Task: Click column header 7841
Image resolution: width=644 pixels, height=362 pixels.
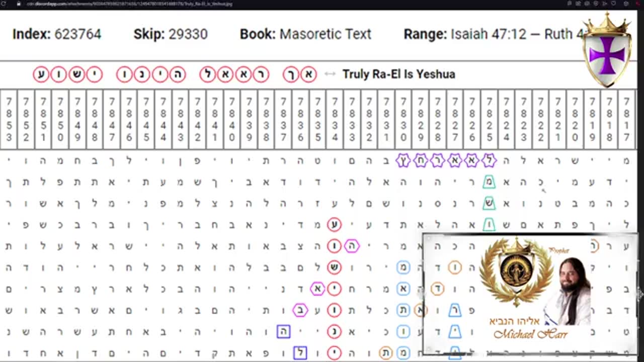Action: coord(215,120)
